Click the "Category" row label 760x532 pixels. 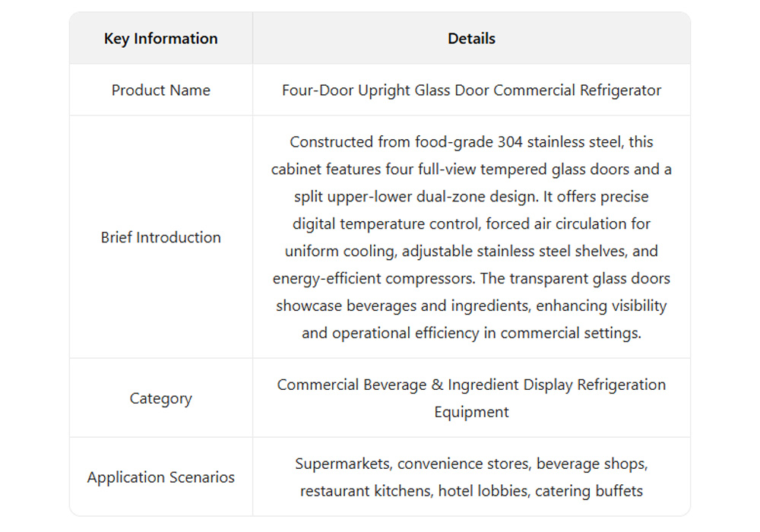tap(160, 398)
